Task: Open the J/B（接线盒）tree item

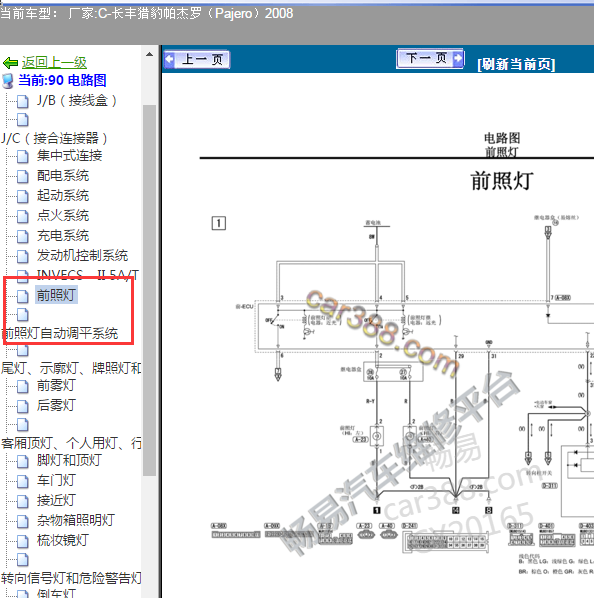Action: click(x=77, y=101)
